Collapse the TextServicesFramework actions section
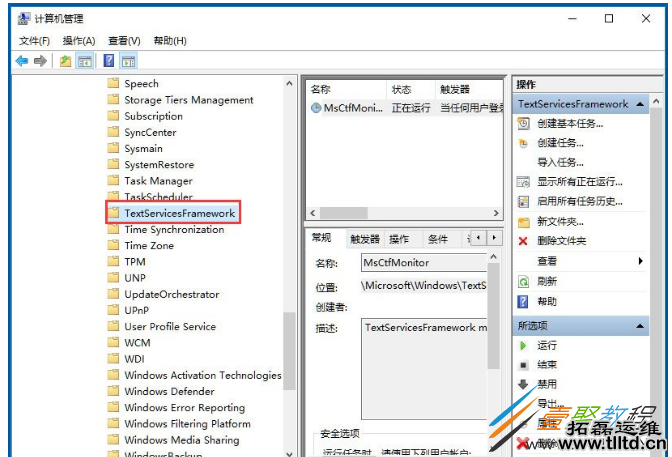The image size is (672, 457). click(x=640, y=104)
